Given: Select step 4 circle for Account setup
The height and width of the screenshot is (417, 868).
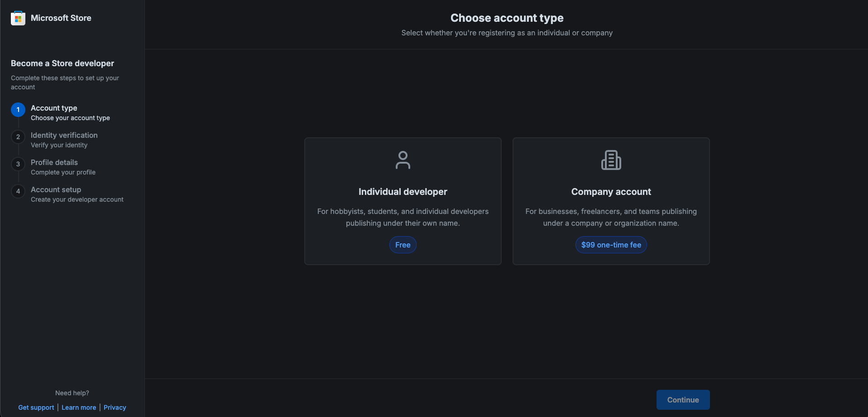Looking at the screenshot, I should [18, 191].
